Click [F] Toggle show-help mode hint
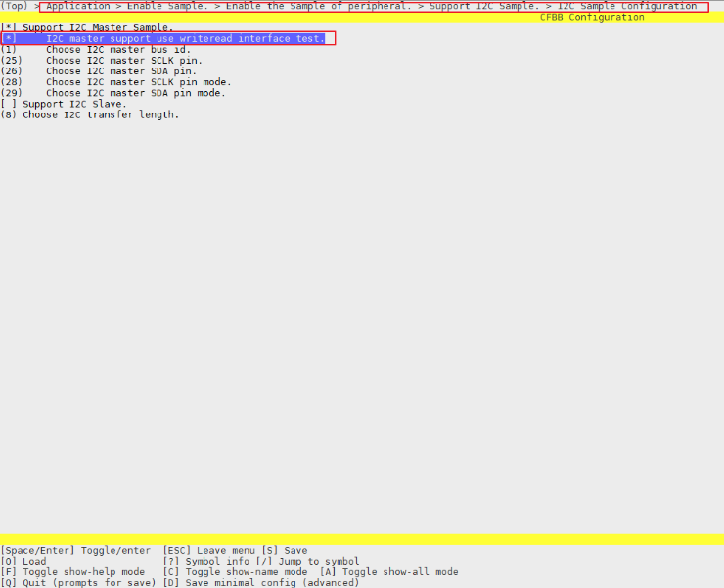This screenshot has height=588, width=724. pyautogui.click(x=73, y=572)
